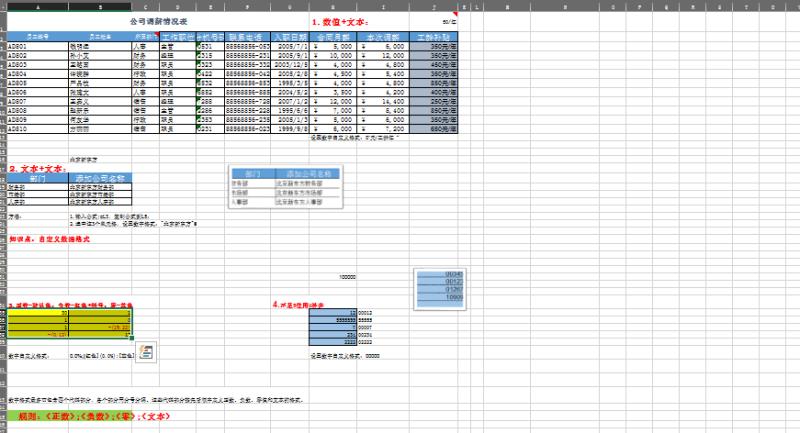Select employee ID cell AD802
The height and width of the screenshot is (433, 800).
pyautogui.click(x=38, y=55)
